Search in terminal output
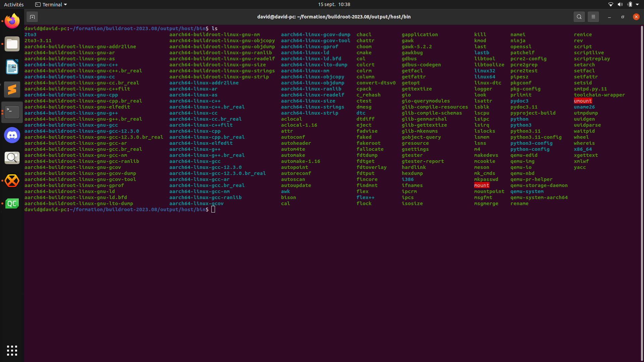The height and width of the screenshot is (362, 644). click(x=579, y=17)
